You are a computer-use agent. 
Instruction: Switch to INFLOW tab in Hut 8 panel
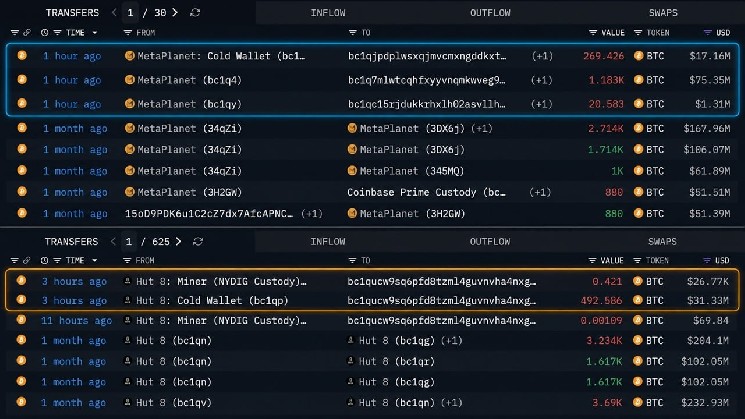click(328, 241)
